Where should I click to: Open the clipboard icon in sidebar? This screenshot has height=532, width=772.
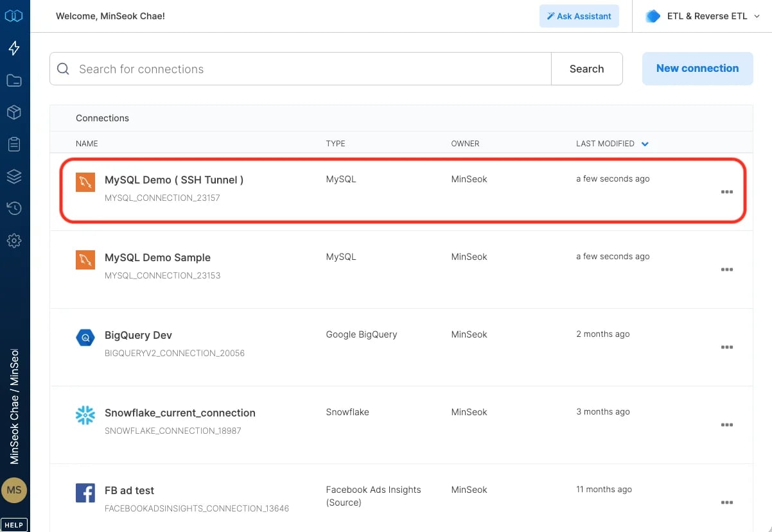click(x=14, y=144)
